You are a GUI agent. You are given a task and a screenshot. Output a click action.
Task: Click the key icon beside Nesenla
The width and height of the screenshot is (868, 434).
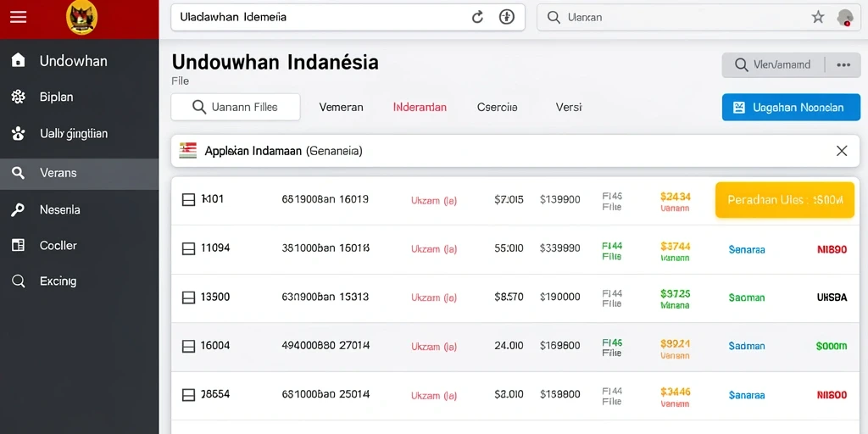[19, 210]
